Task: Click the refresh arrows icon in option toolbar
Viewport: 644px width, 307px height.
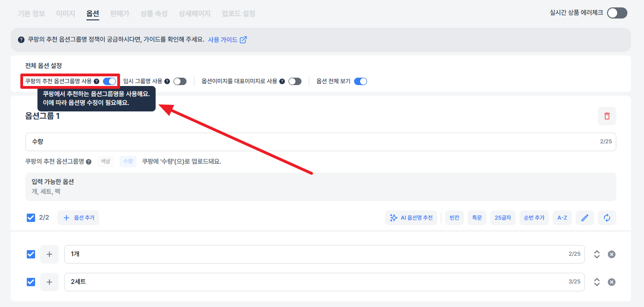Action: click(607, 218)
